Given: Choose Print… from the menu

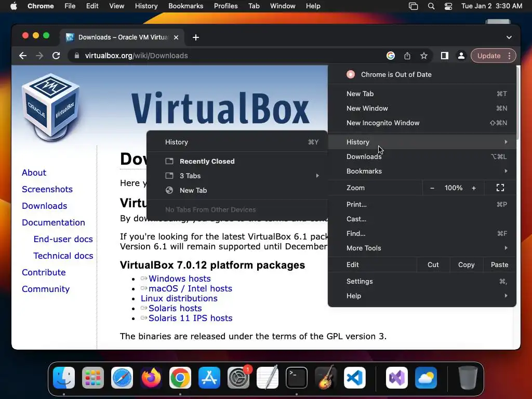Looking at the screenshot, I should point(422,204).
